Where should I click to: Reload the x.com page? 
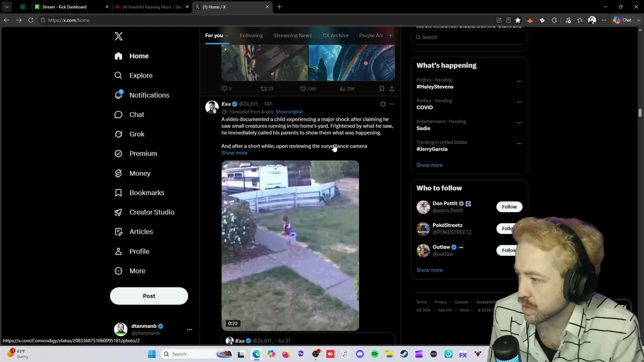31,20
